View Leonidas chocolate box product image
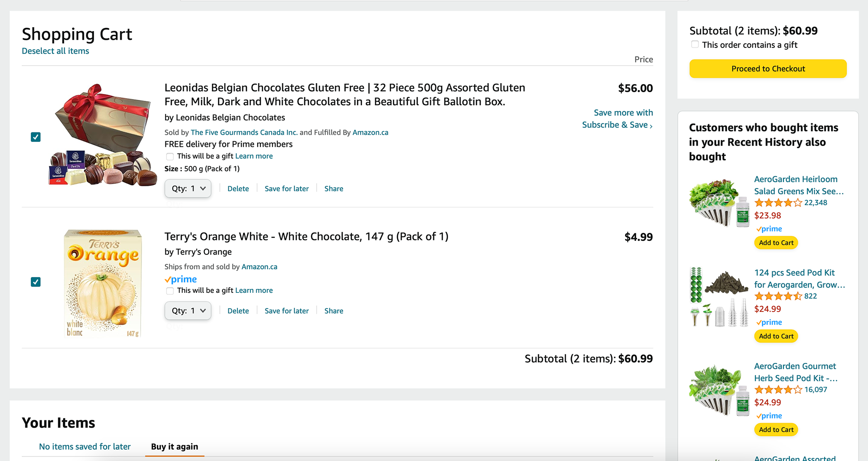The width and height of the screenshot is (868, 461). [x=103, y=135]
